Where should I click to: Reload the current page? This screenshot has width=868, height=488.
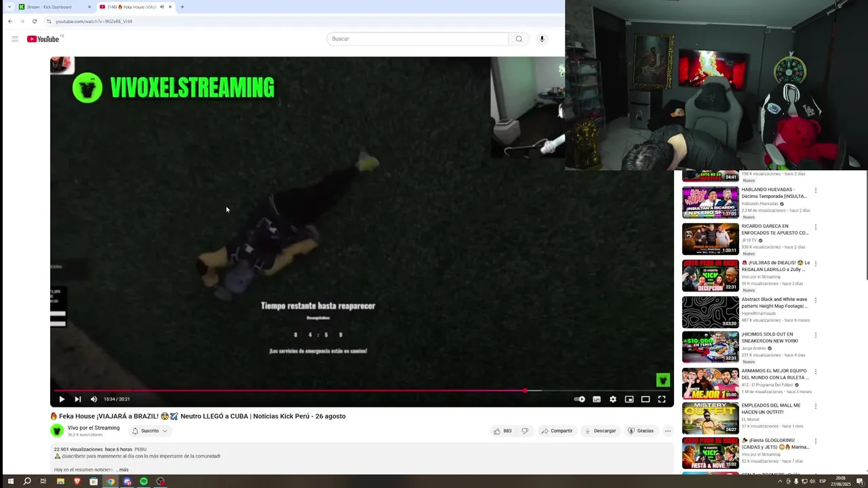pyautogui.click(x=35, y=21)
